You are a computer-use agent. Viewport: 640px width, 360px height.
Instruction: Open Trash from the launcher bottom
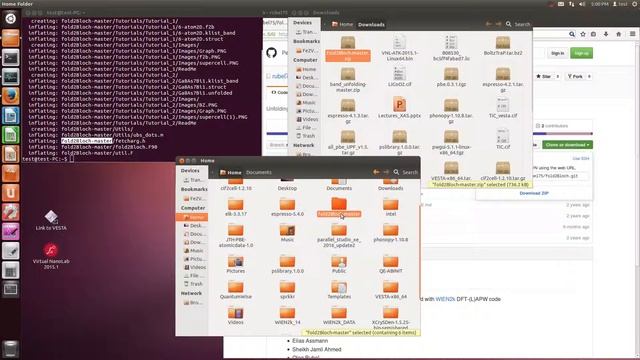[11, 349]
